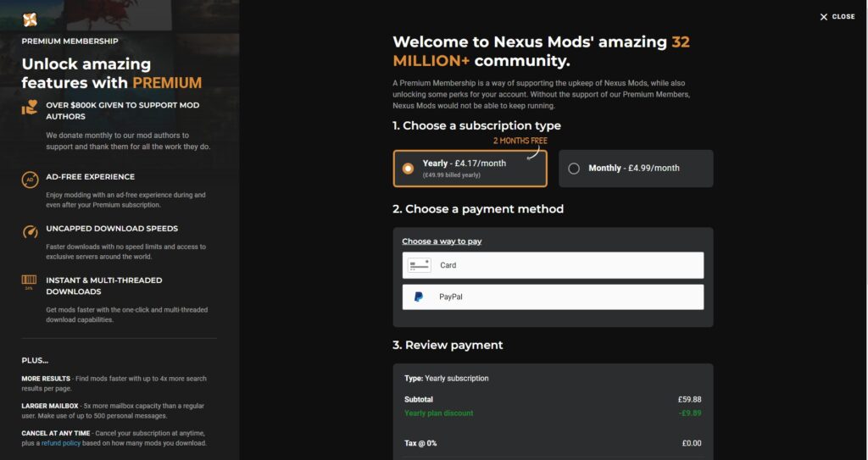The width and height of the screenshot is (868, 460).
Task: Click the Tax £0.00 amount
Action: tap(692, 443)
